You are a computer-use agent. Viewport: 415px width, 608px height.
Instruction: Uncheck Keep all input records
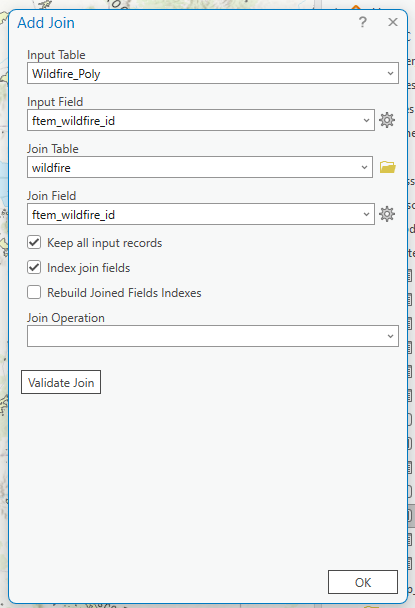pyautogui.click(x=34, y=242)
